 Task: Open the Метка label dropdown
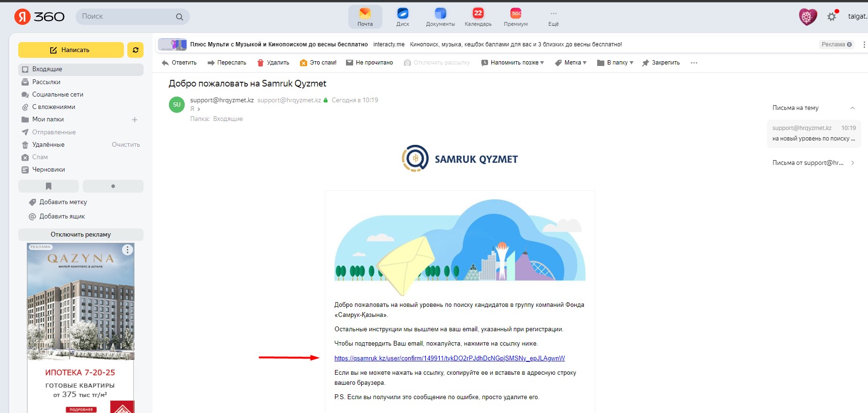tap(571, 63)
